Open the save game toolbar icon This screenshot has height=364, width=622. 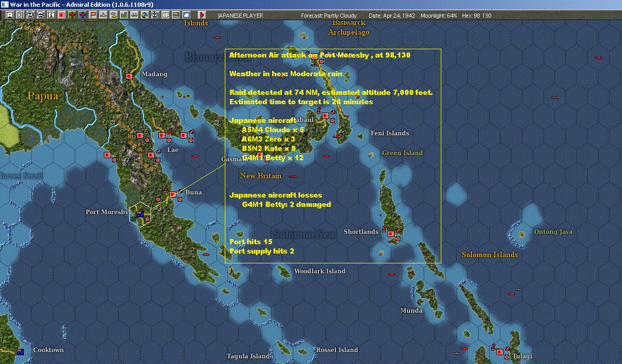(10, 15)
